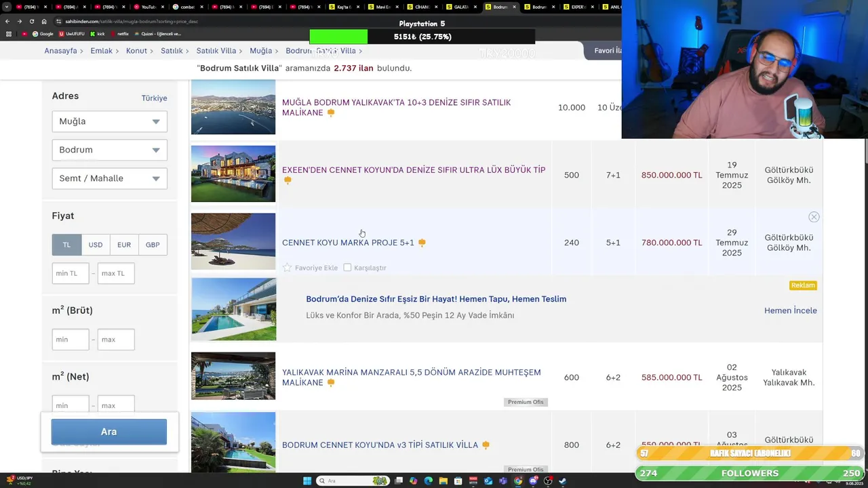868x488 pixels.
Task: Switch to the combat tab
Action: tap(188, 7)
